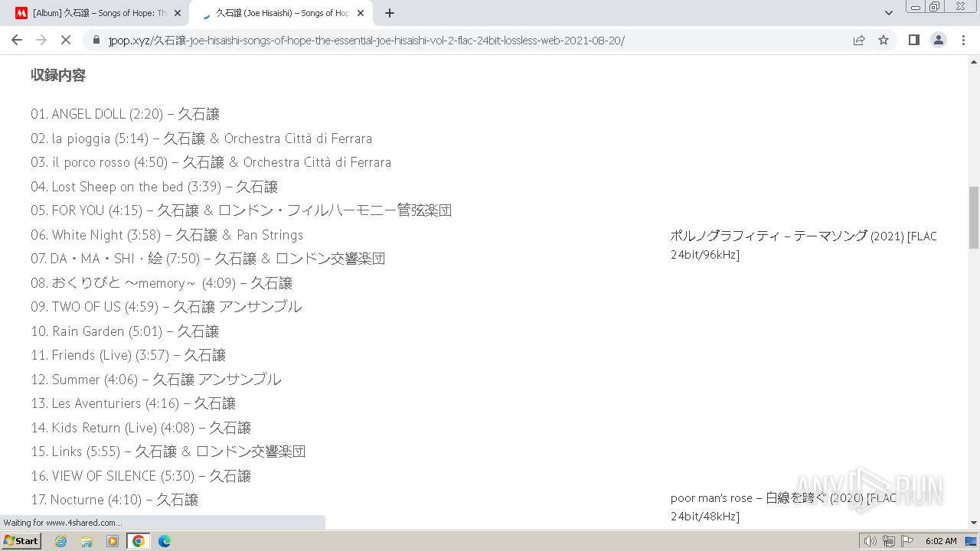The width and height of the screenshot is (980, 551).
Task: Open the ポルノグラフィティ テーマソング link
Action: [x=803, y=245]
